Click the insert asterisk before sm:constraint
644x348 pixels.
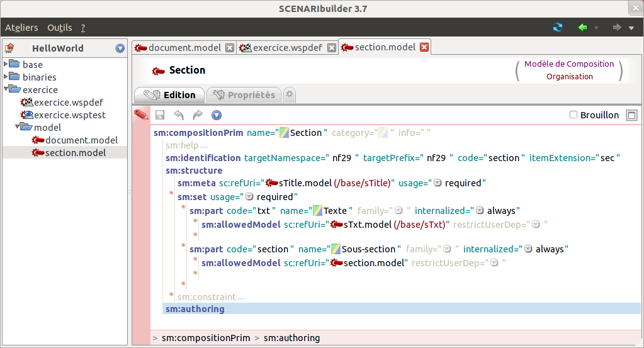(x=171, y=295)
